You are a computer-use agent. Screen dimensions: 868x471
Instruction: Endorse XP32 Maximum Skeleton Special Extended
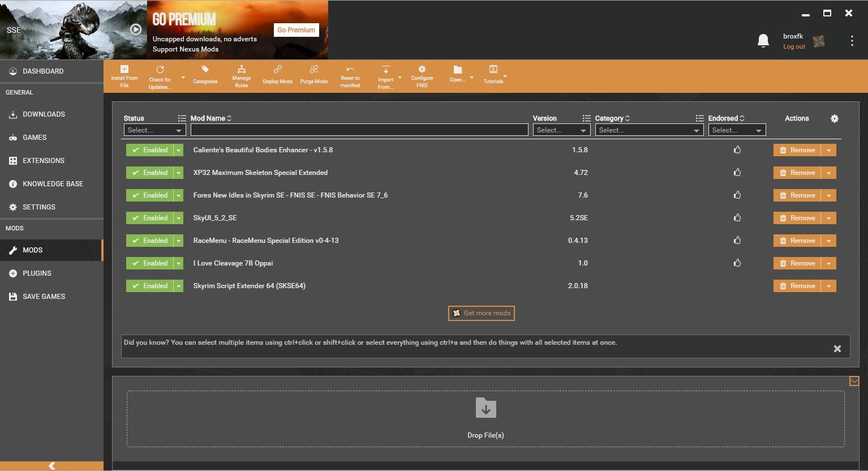737,173
